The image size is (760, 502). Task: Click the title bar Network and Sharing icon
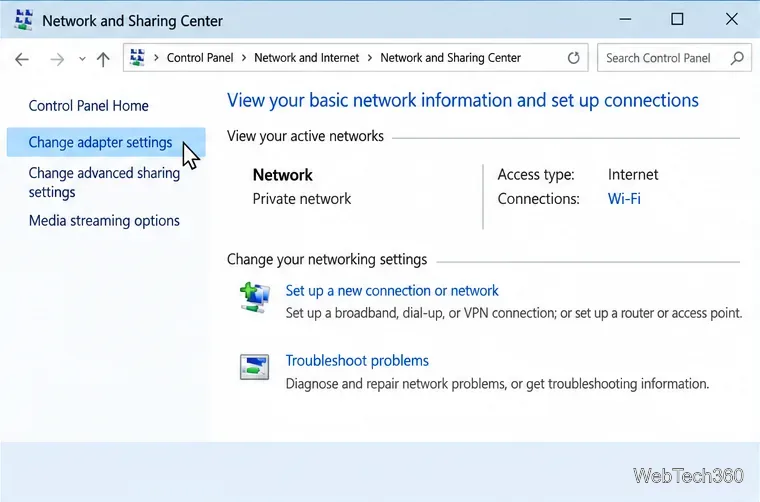click(23, 20)
